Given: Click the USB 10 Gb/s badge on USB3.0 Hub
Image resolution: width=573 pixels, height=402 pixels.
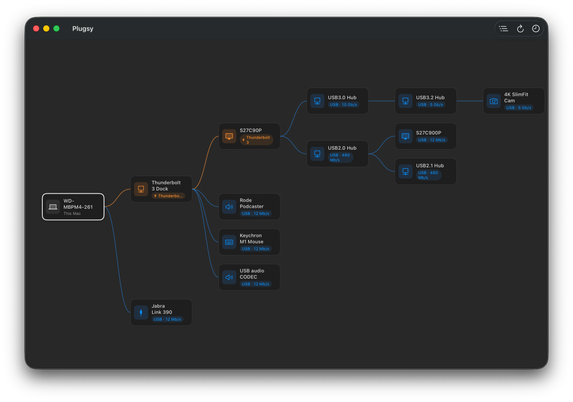Looking at the screenshot, I should 343,105.
